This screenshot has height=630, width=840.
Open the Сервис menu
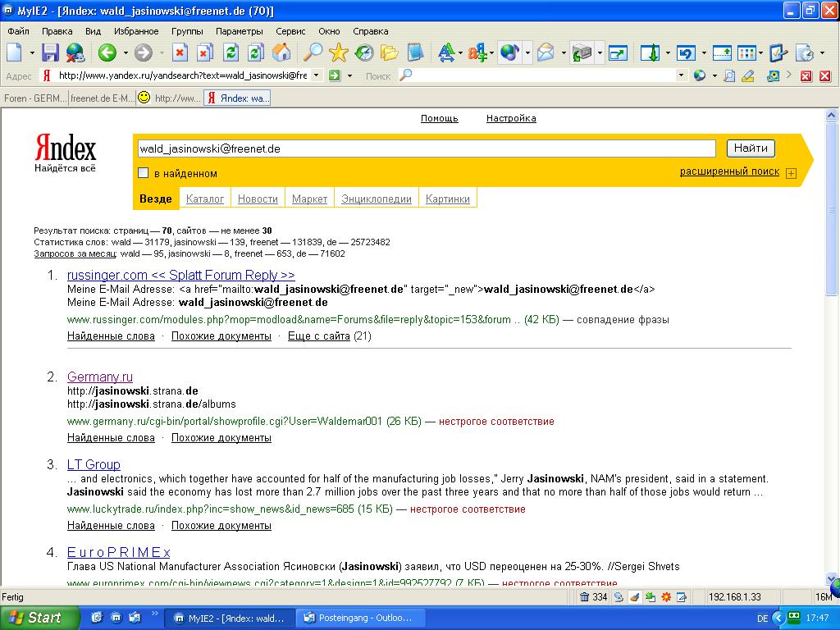(290, 31)
